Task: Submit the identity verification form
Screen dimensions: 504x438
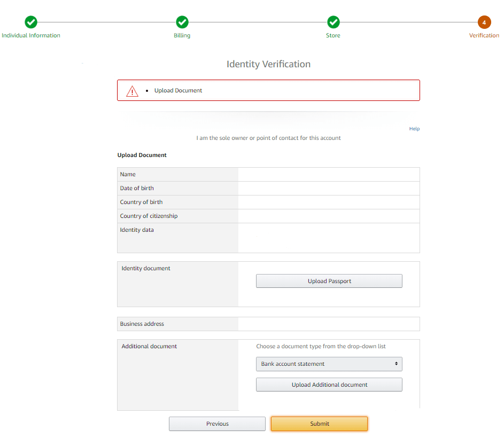Action: point(319,424)
